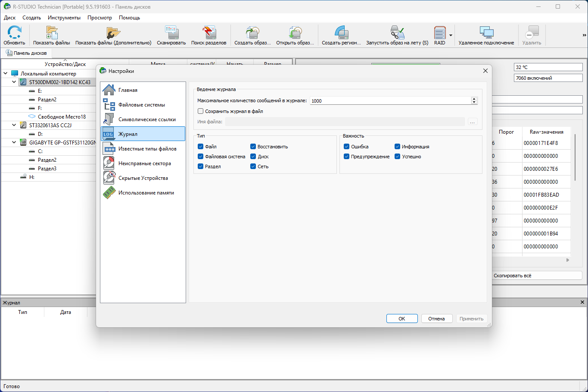Open the Помощь menu
This screenshot has width=588, height=392.
click(129, 18)
